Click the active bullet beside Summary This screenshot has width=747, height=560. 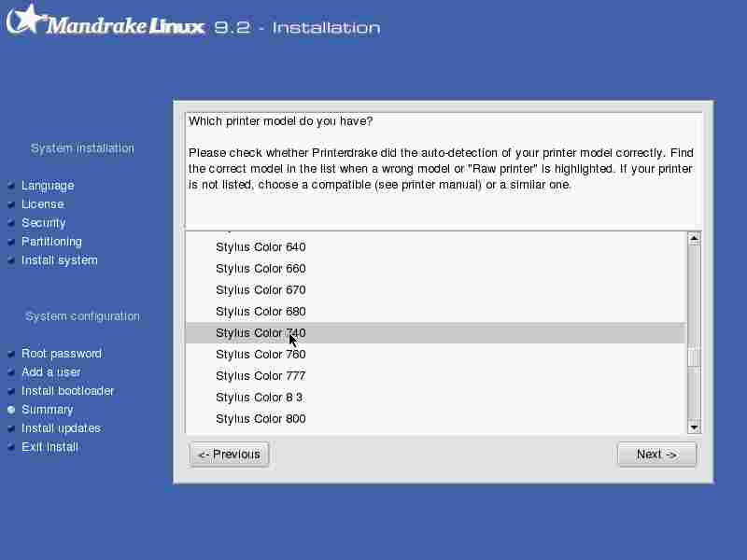pyautogui.click(x=11, y=410)
